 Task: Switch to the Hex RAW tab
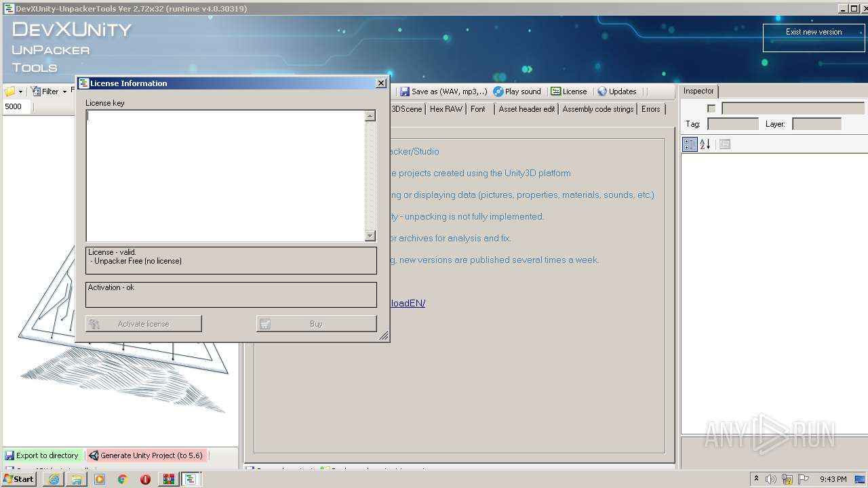(446, 109)
